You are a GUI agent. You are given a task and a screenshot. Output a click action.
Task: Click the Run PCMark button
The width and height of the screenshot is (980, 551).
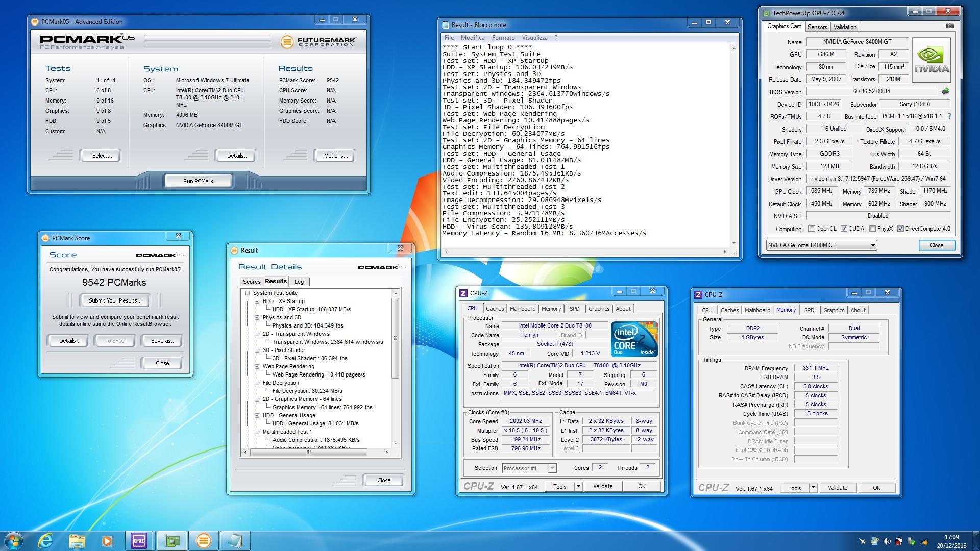[198, 181]
